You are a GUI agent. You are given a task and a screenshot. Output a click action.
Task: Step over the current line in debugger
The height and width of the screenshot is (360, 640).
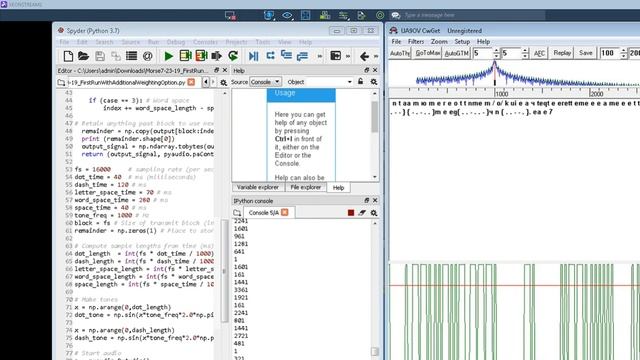pos(270,56)
